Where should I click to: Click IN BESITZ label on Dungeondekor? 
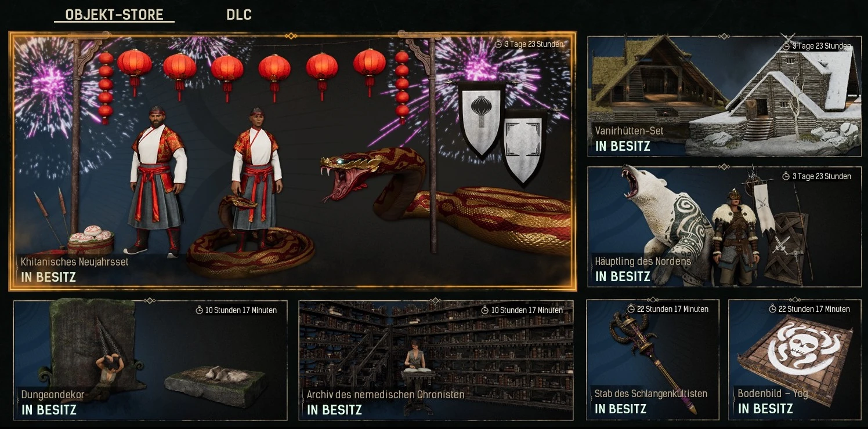[x=49, y=410]
